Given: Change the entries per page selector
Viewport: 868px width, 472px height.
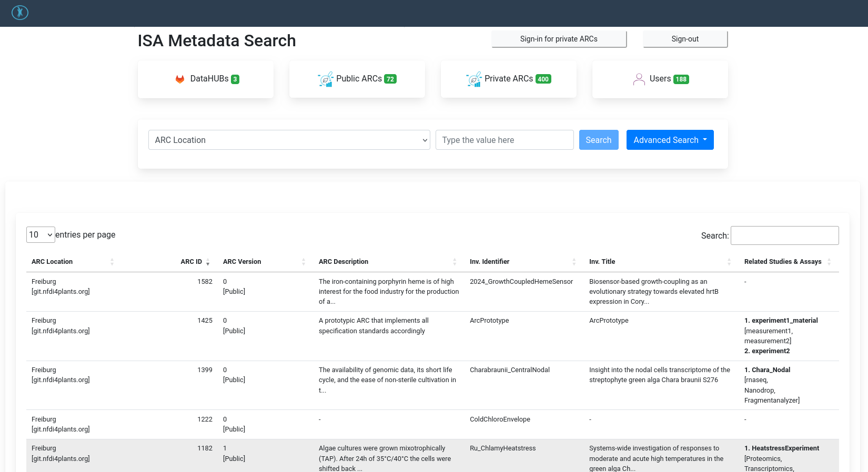Looking at the screenshot, I should 41,234.
